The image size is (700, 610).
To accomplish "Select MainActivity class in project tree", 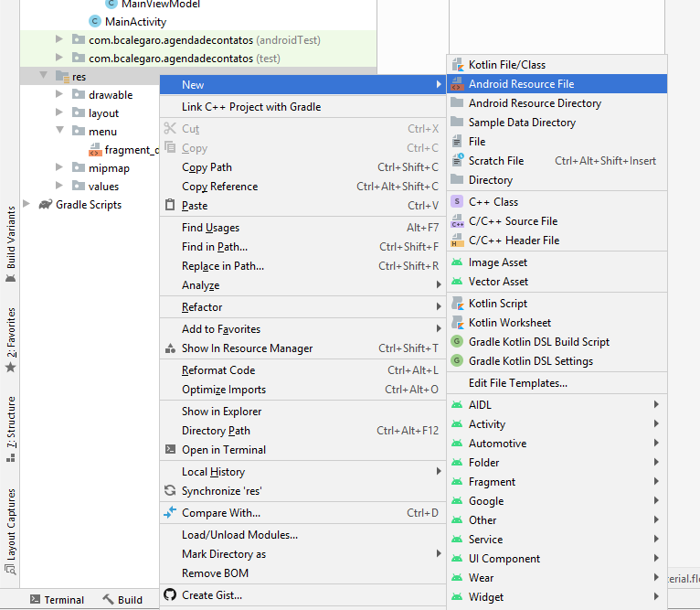I will coord(135,21).
